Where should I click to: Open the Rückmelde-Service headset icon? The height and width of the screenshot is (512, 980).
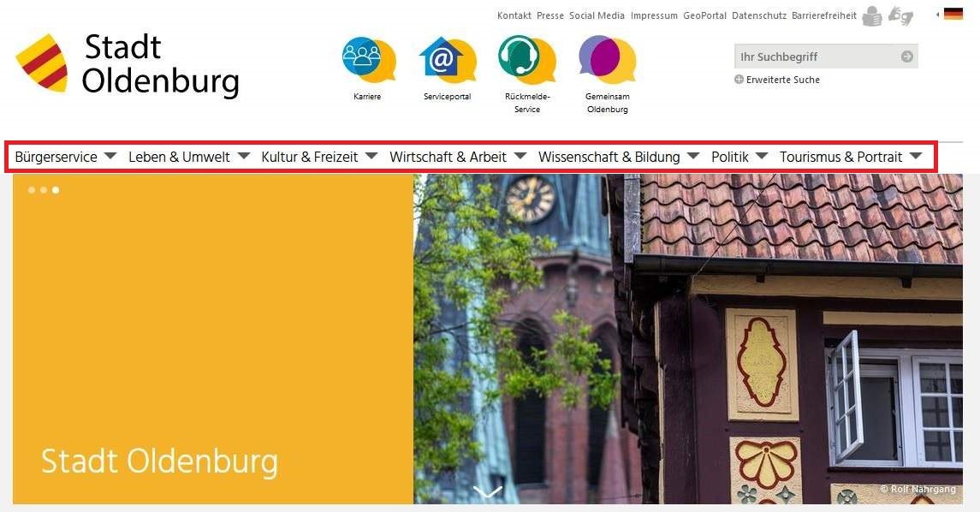coord(527,59)
